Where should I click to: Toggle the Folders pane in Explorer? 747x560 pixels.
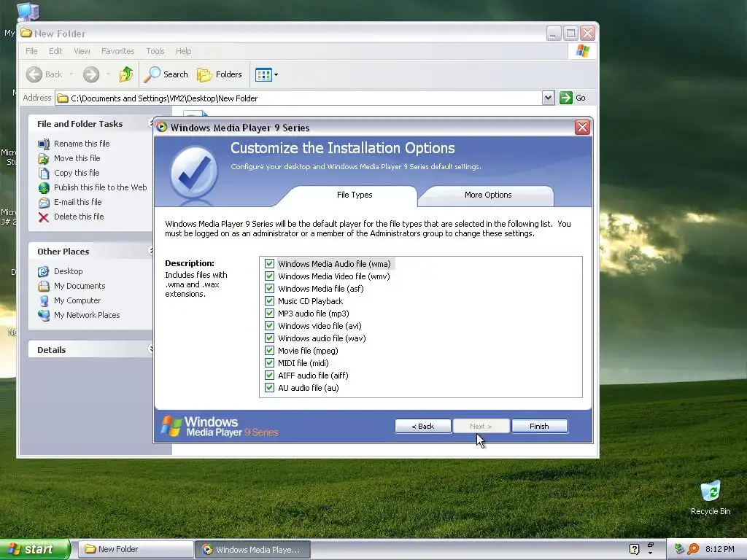220,74
